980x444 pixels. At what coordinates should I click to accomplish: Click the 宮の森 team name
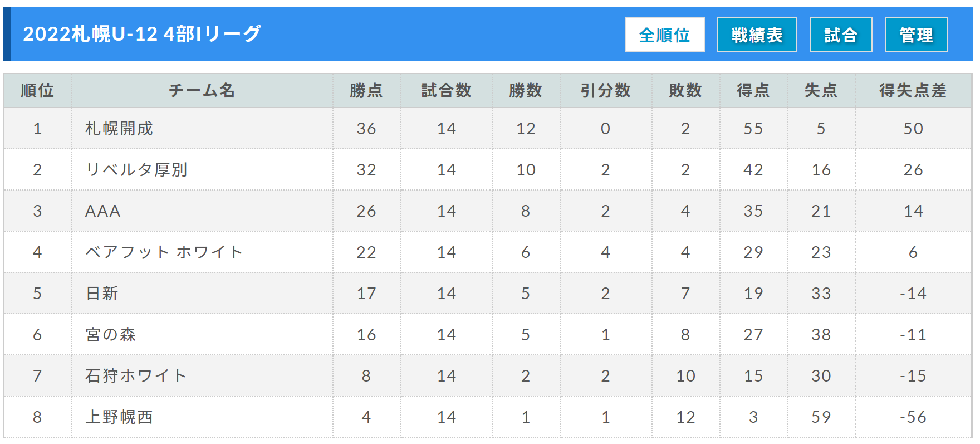pos(111,335)
